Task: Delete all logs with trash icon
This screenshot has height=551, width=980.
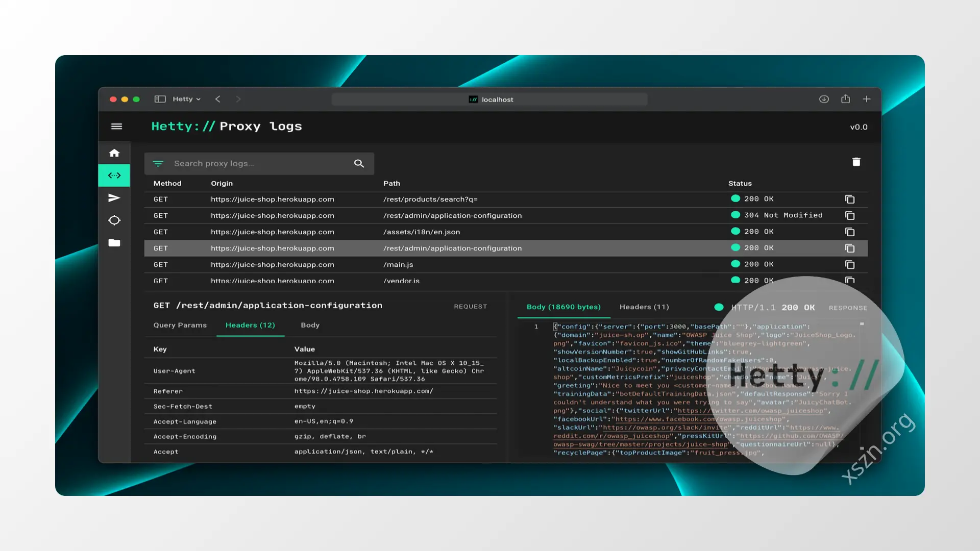Action: click(856, 162)
